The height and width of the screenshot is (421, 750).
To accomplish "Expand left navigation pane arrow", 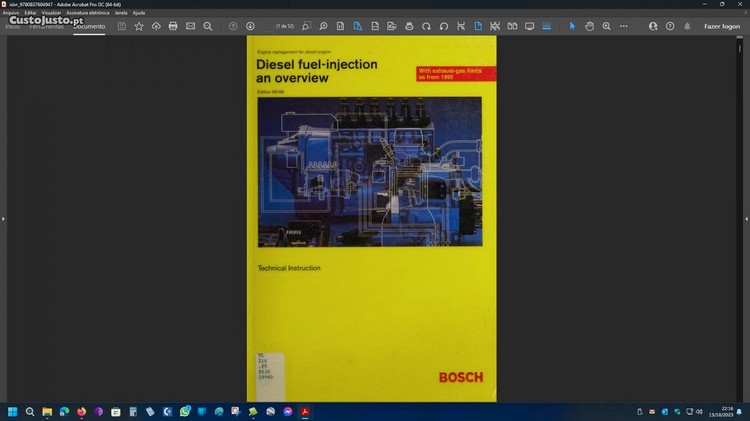I will click(3, 218).
